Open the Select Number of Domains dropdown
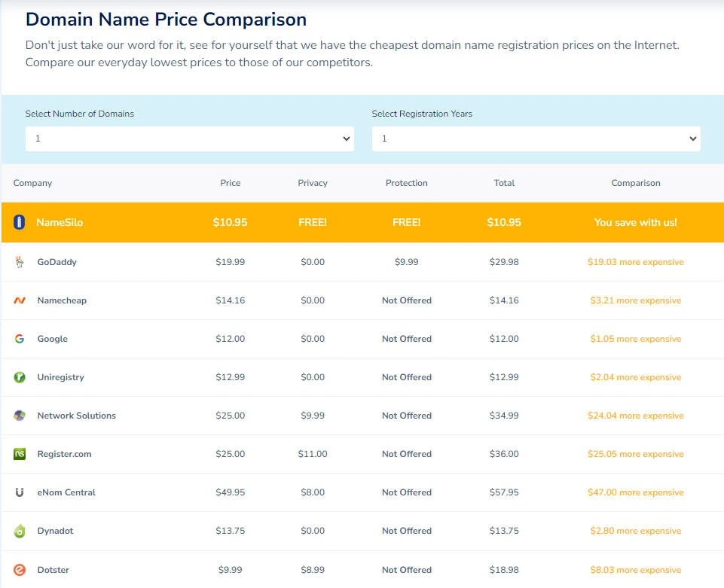 pos(189,139)
